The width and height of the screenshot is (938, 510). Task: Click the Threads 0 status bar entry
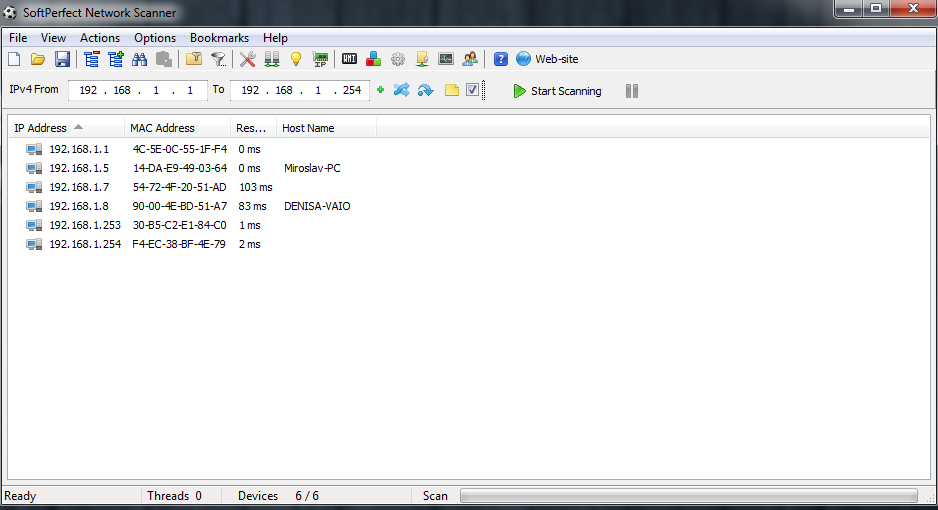point(175,496)
